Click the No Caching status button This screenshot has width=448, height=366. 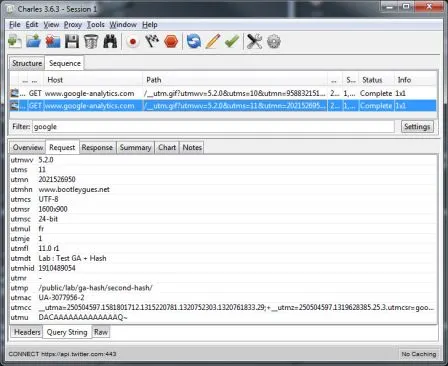click(x=419, y=354)
